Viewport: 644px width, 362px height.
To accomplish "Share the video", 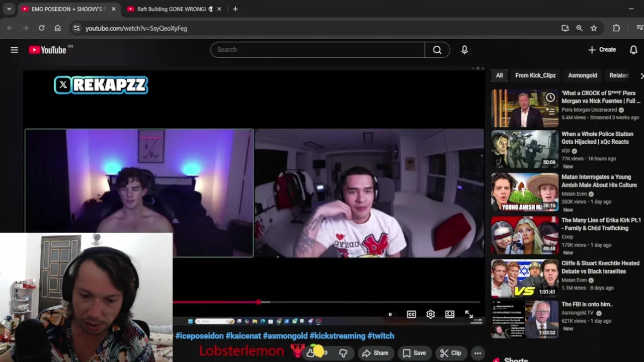I will point(375,353).
